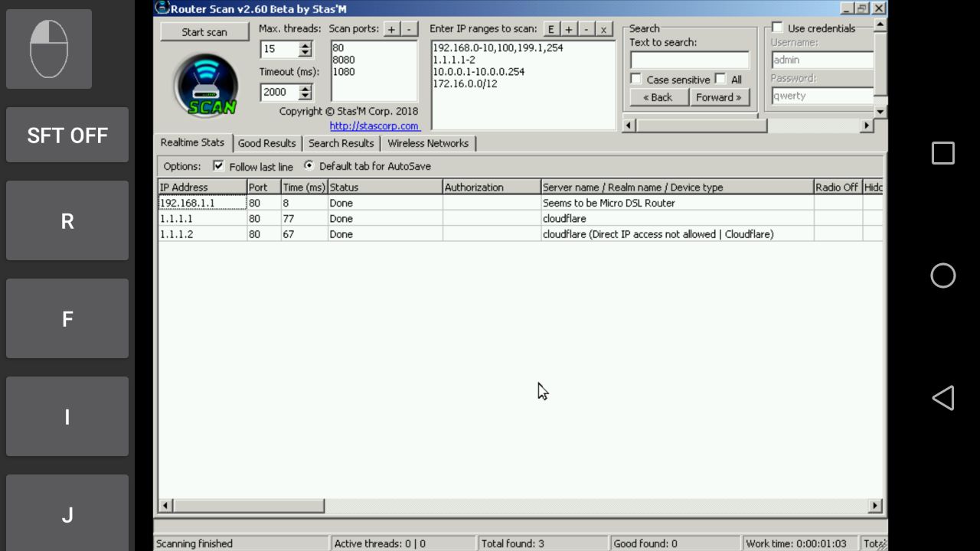The image size is (980, 551).
Task: Click the Timeout value field
Action: 279,92
